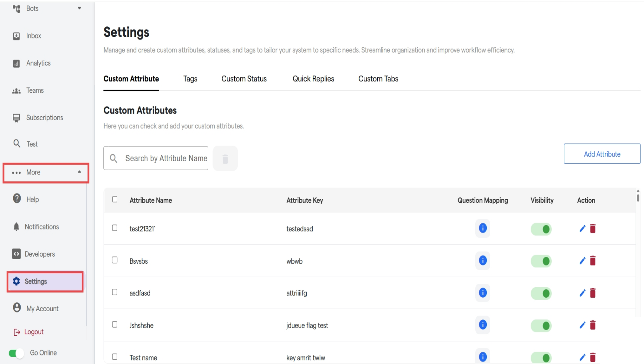Open question mapping info for Bsvsbs
Image resolution: width=644 pixels, height=364 pixels.
483,261
